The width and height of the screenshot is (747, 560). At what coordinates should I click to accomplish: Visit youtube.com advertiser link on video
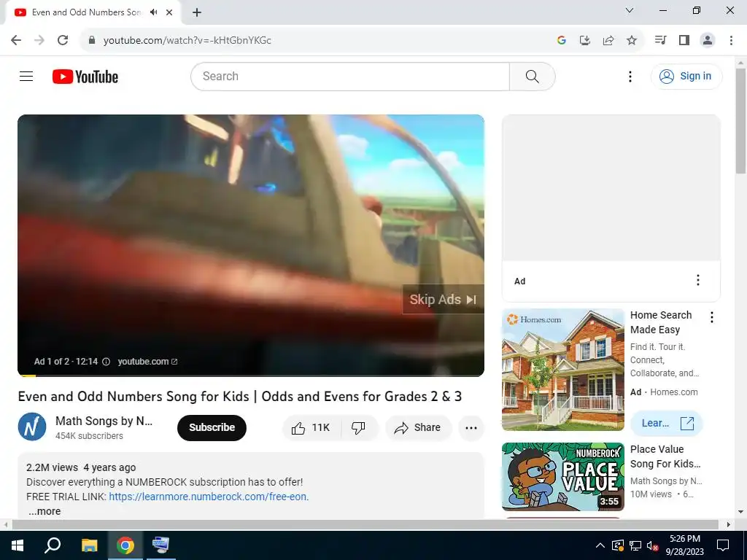(x=147, y=362)
